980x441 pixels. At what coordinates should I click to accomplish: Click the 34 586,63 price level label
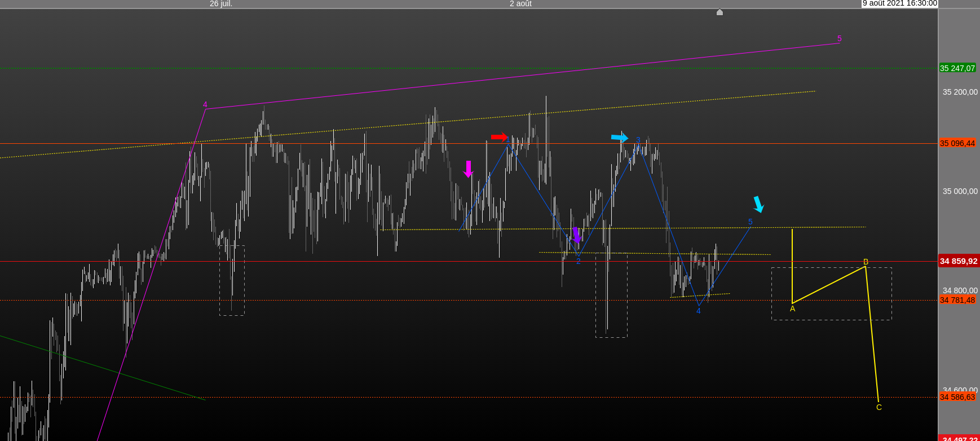[957, 397]
